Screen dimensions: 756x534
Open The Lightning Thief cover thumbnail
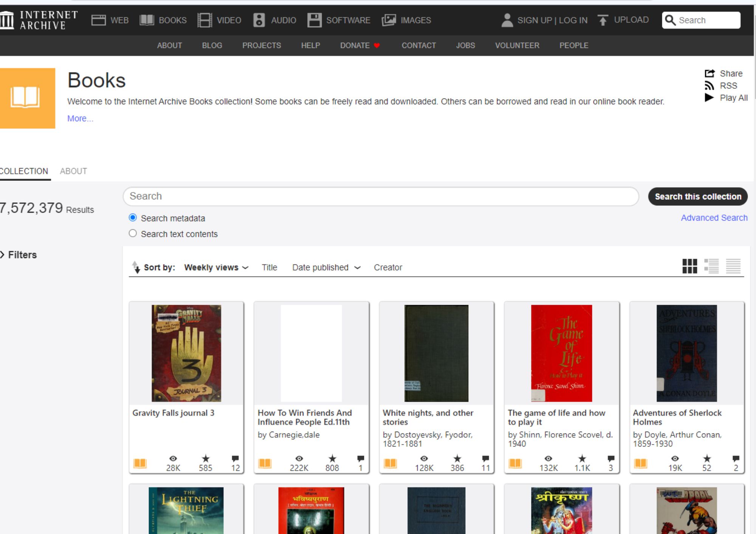click(x=186, y=510)
